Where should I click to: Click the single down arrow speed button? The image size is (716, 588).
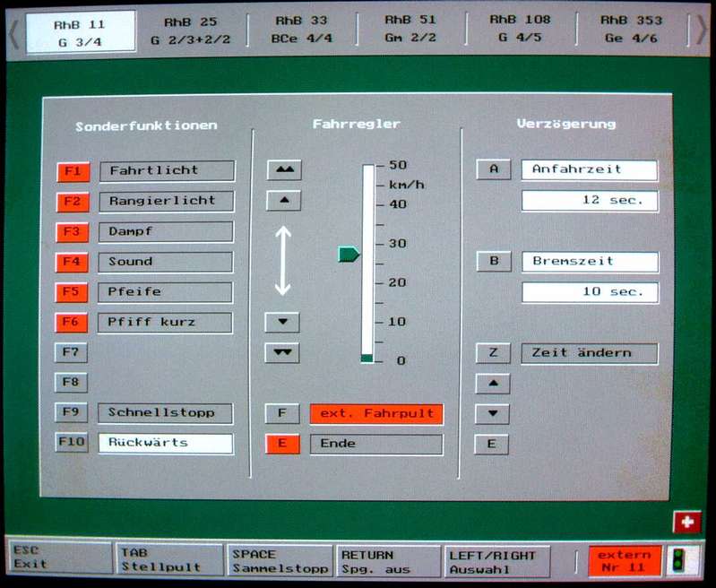[x=282, y=323]
